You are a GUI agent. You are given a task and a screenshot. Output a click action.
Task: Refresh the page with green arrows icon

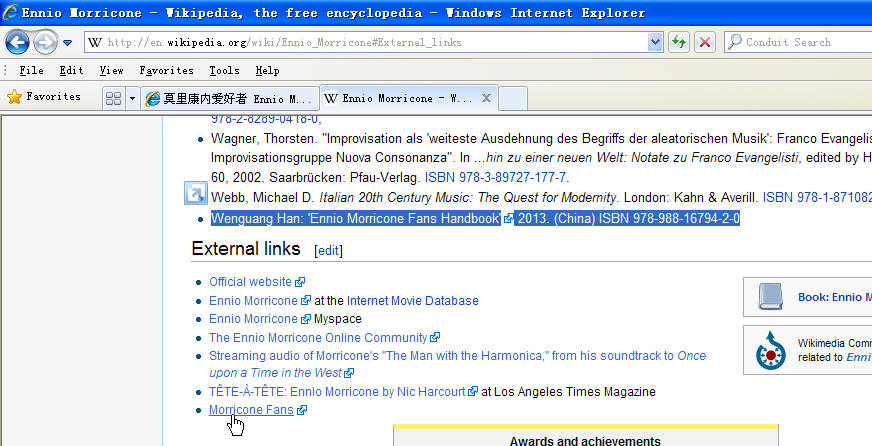point(678,42)
